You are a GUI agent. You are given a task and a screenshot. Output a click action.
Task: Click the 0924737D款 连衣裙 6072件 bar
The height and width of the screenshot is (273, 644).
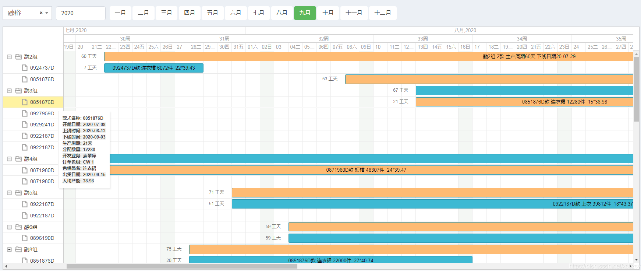click(154, 68)
